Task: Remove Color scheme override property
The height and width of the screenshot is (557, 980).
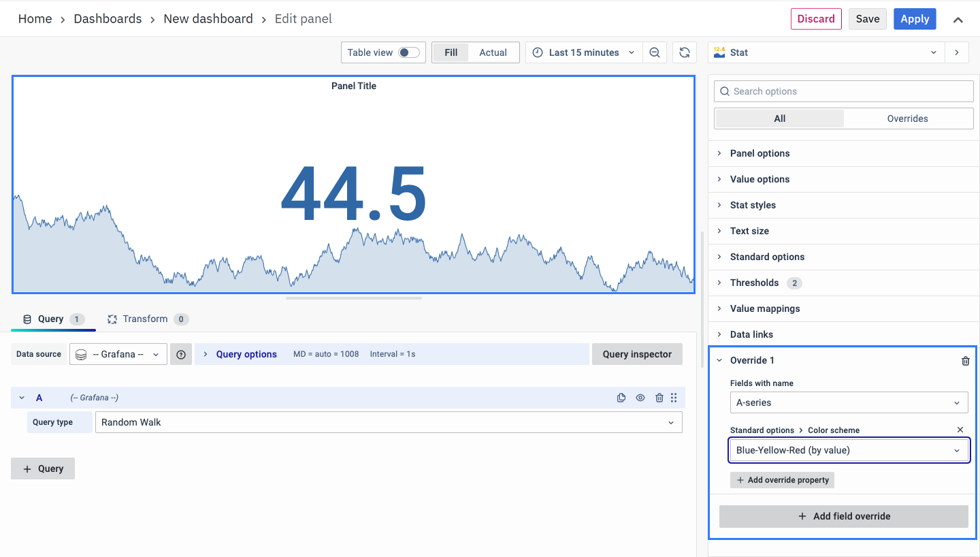Action: 960,430
